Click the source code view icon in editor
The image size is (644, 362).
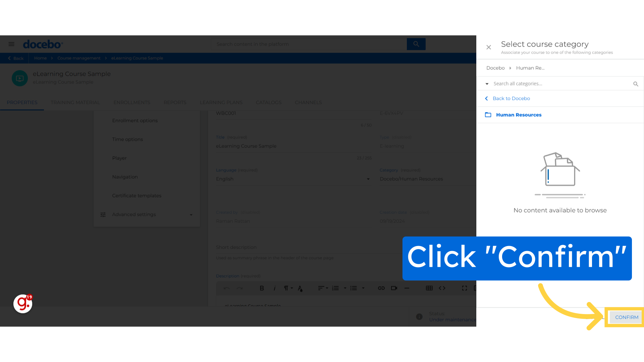(442, 288)
